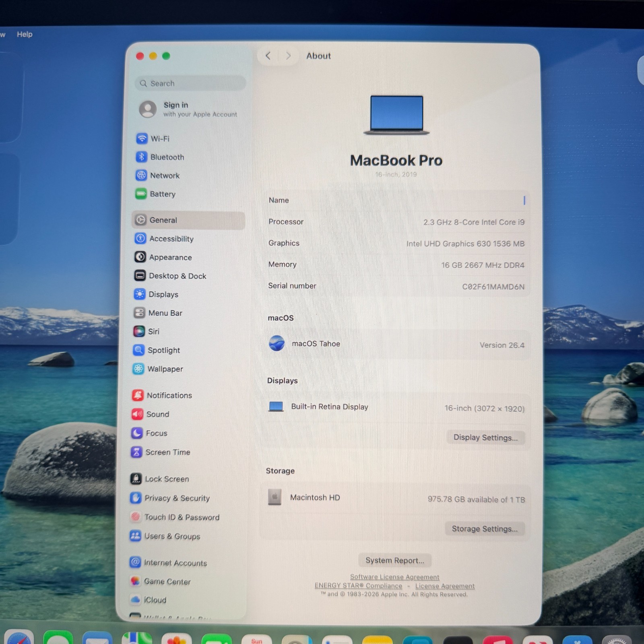
Task: Open Wi-Fi settings in the sidebar
Action: [x=160, y=138]
